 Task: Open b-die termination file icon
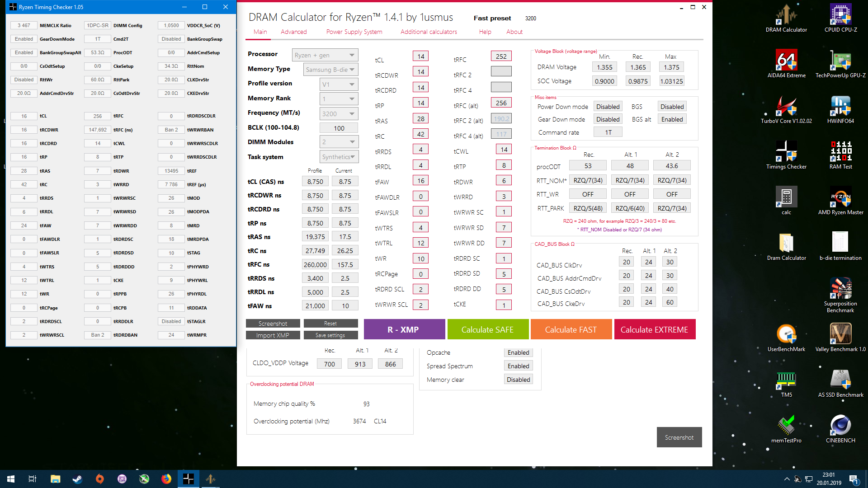point(840,246)
